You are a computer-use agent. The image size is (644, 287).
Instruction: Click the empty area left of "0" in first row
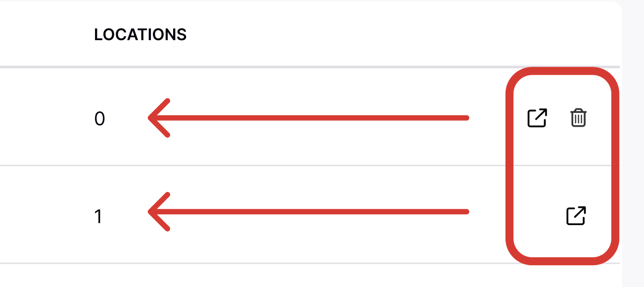[45, 118]
